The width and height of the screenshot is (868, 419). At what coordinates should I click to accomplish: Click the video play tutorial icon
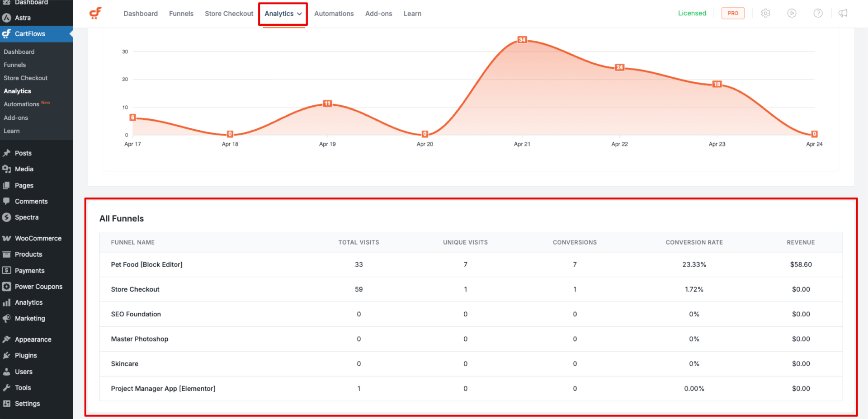point(792,13)
